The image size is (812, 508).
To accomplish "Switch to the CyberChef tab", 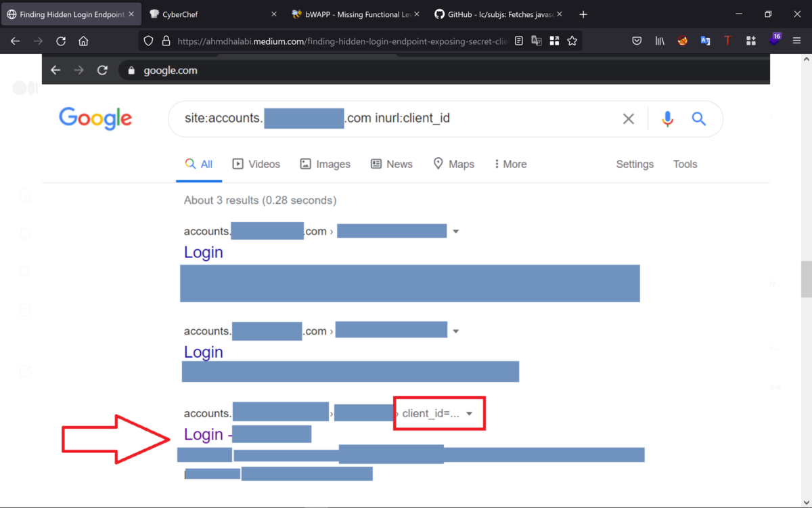I will coord(213,14).
